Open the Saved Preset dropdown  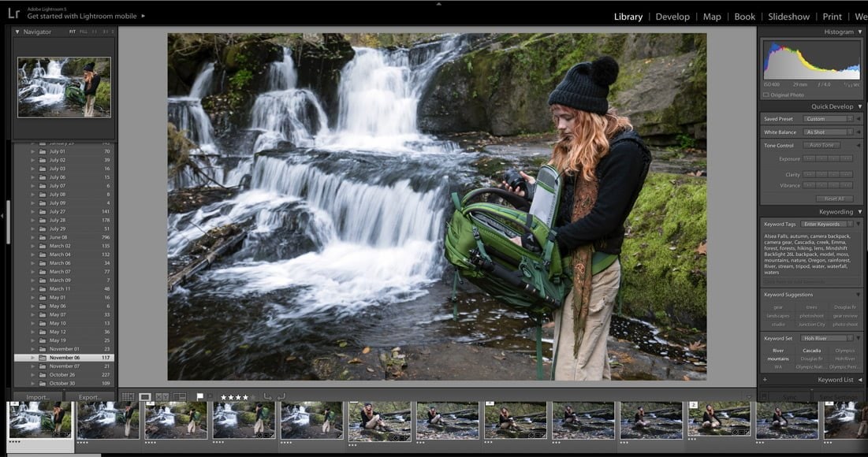827,119
